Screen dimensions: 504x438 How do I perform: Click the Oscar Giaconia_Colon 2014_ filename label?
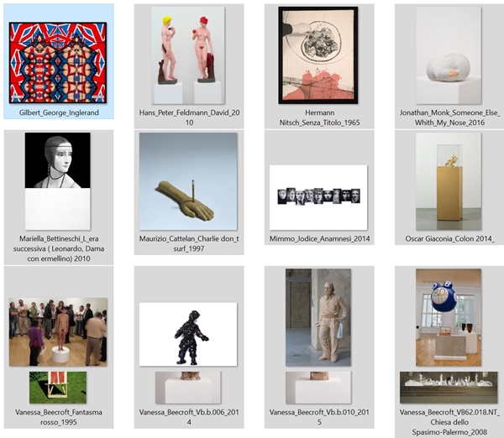[449, 239]
